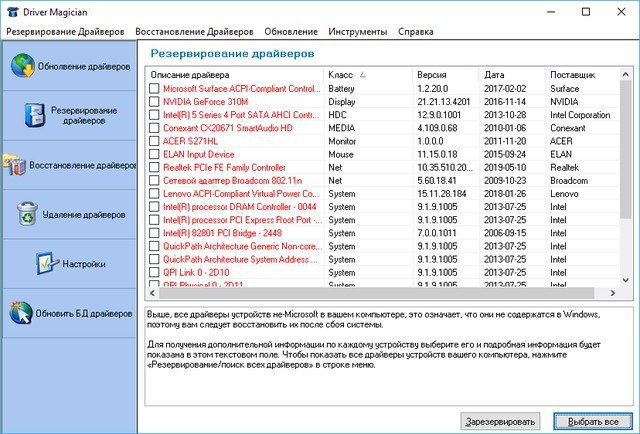
Task: Enable the Intel 5 Series SATA AHCI checkbox
Action: 154,115
